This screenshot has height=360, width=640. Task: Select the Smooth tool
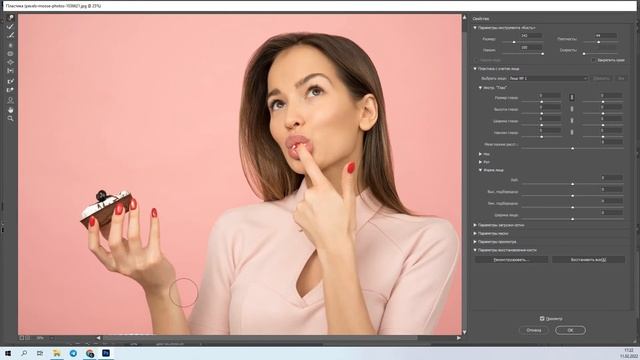point(11,36)
